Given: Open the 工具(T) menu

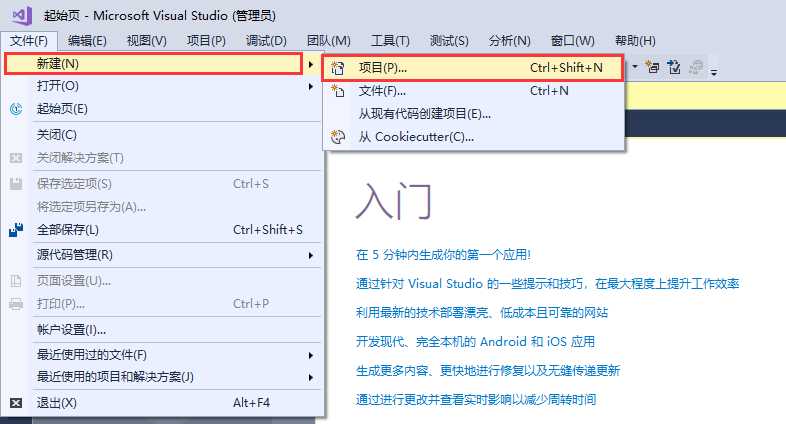Looking at the screenshot, I should coord(390,41).
